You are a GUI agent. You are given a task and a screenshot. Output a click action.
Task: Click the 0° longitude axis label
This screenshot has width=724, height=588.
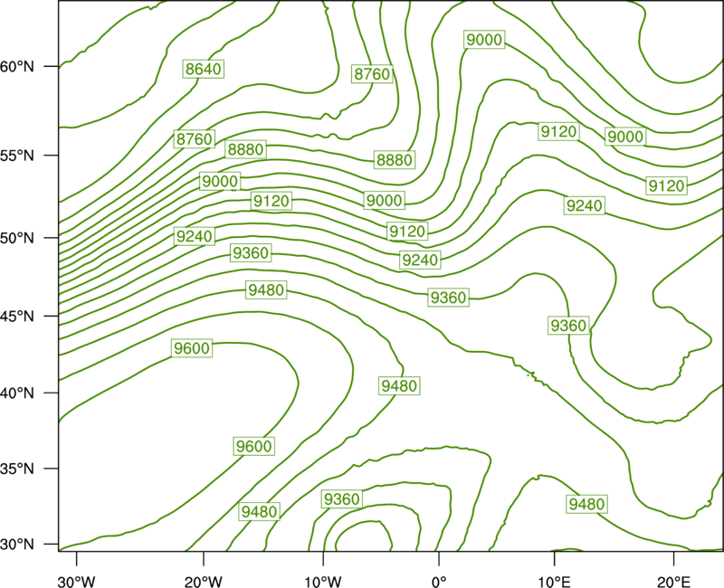point(439,582)
